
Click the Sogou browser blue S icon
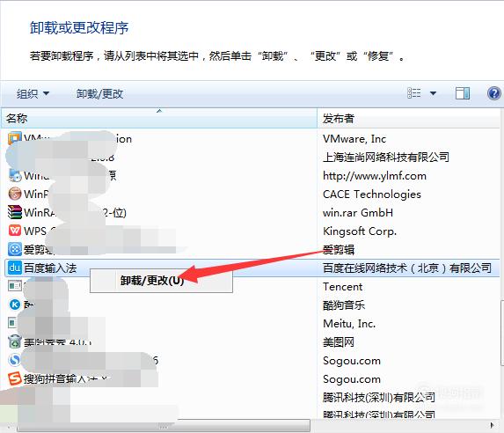[x=15, y=360]
